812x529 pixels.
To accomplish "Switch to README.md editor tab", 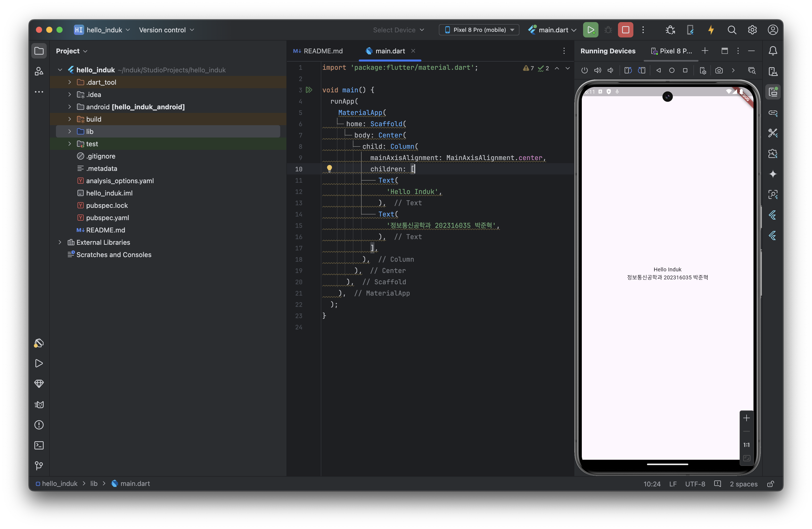I will [x=318, y=51].
